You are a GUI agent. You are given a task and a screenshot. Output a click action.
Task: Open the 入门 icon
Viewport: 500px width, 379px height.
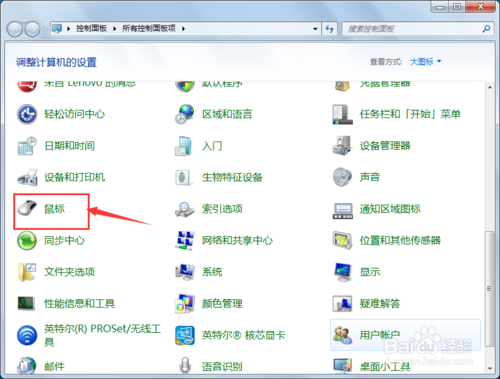[184, 146]
